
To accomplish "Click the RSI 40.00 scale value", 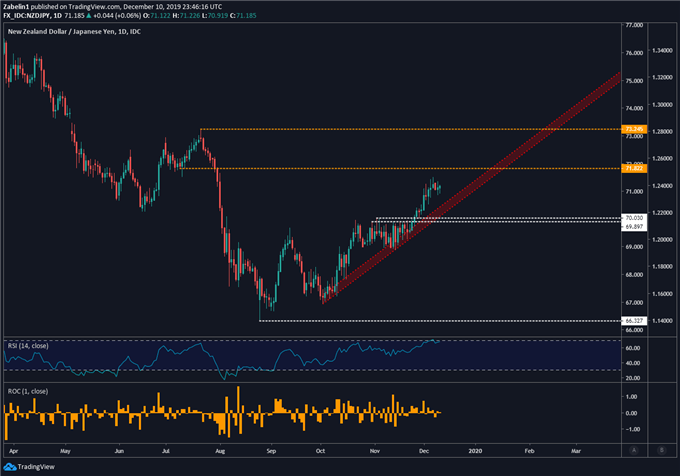I will [632, 363].
